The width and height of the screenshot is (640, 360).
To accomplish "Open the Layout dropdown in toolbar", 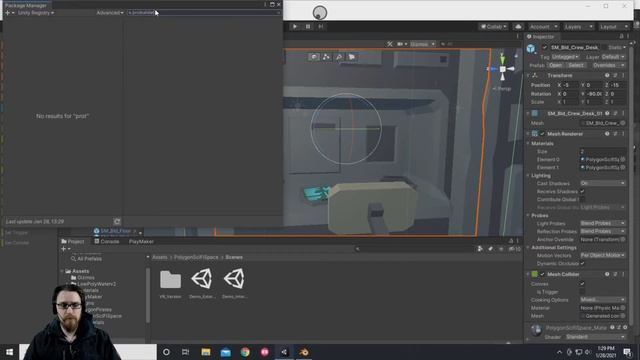I will pos(614,27).
